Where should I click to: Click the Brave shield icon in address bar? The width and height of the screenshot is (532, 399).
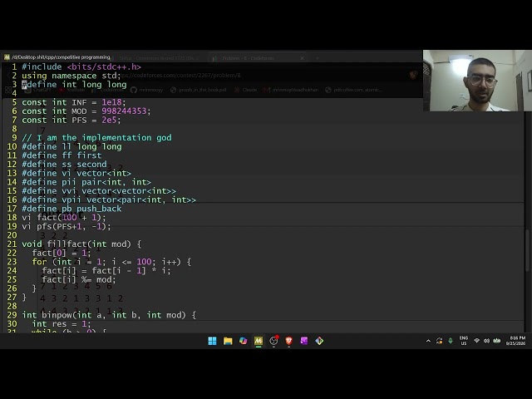(x=413, y=75)
